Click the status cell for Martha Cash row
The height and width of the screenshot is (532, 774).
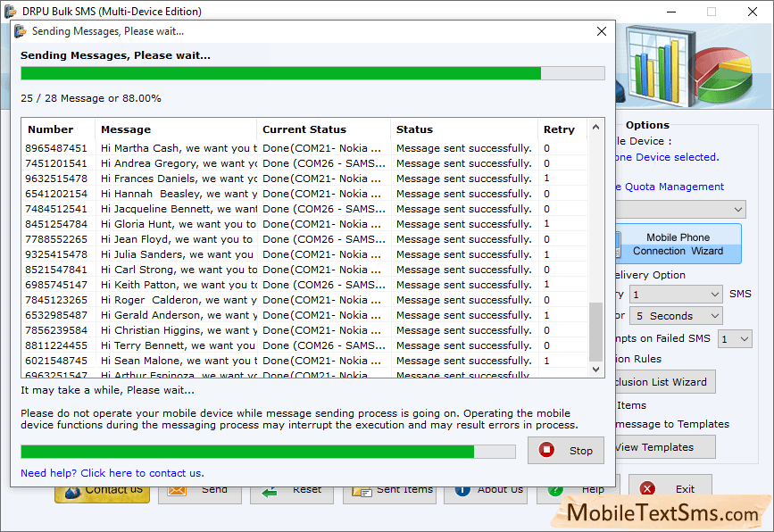[464, 148]
